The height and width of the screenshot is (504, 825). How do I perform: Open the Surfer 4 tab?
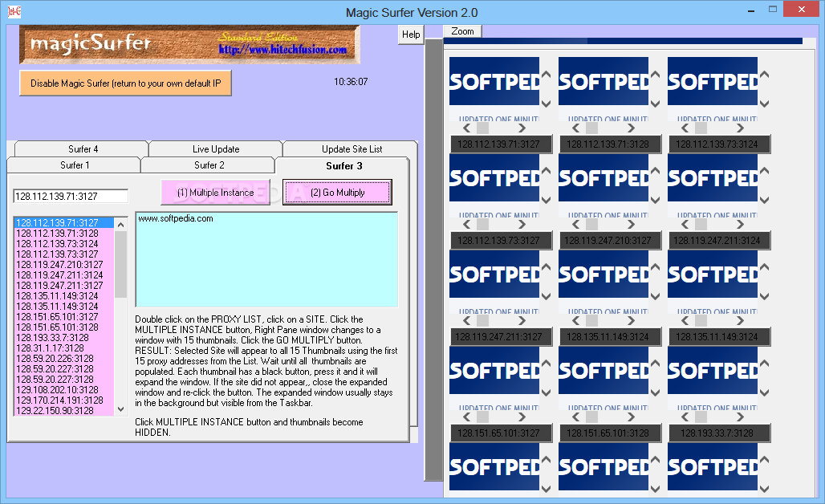coord(83,149)
